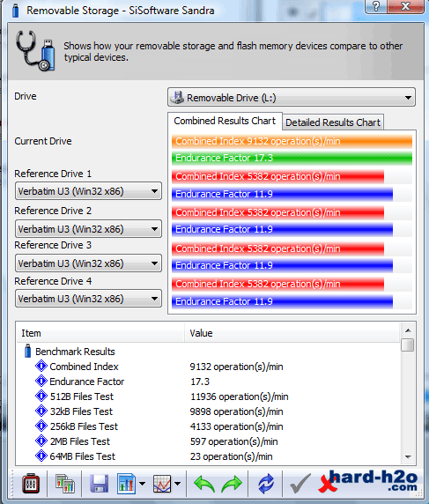Click the 17.3 Endurance Factor value
This screenshot has height=504, width=429.
200,382
